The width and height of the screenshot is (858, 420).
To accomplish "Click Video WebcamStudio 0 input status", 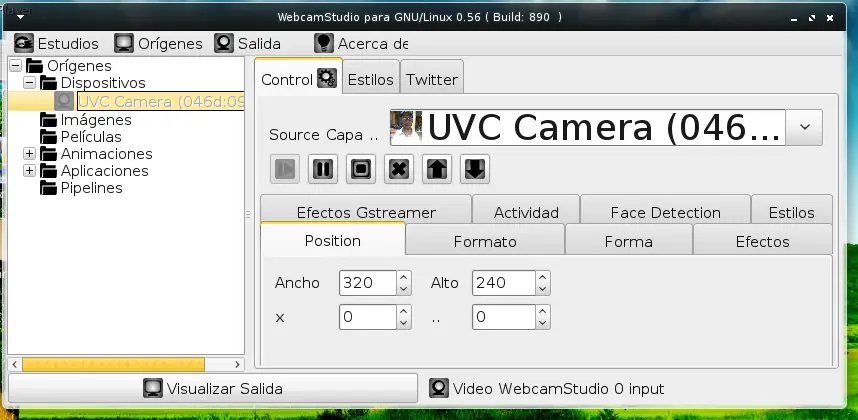I will click(x=558, y=389).
